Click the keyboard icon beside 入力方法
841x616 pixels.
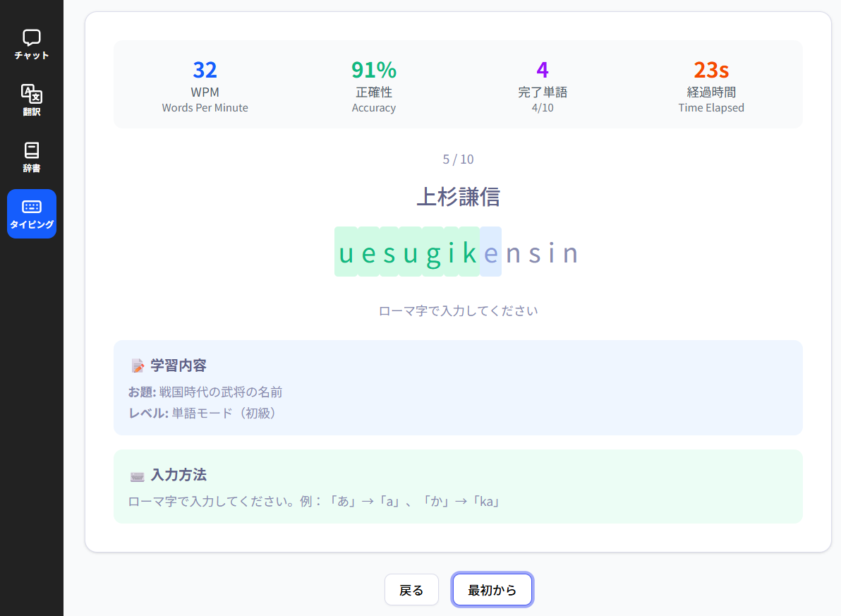point(138,476)
